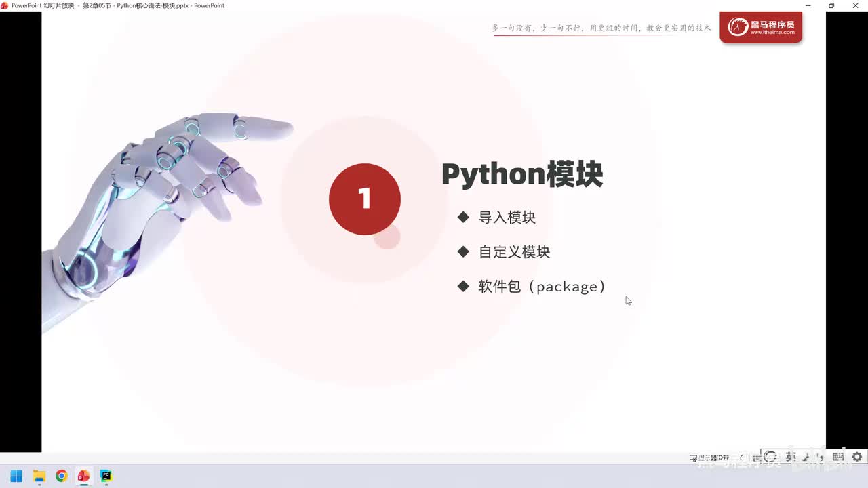Screen dimensions: 868x488
Task: Toggle IME English/Chinese mode indicator
Action: coord(791,457)
